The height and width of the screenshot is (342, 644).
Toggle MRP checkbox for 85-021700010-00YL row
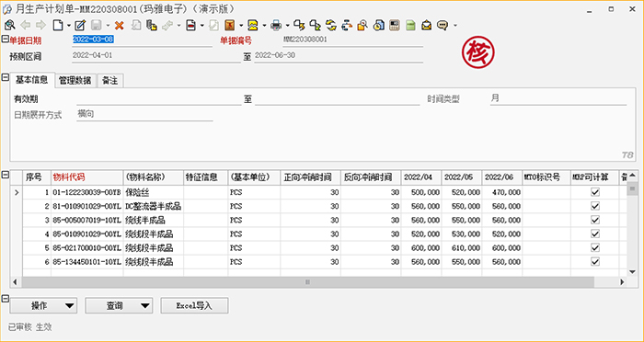click(594, 248)
